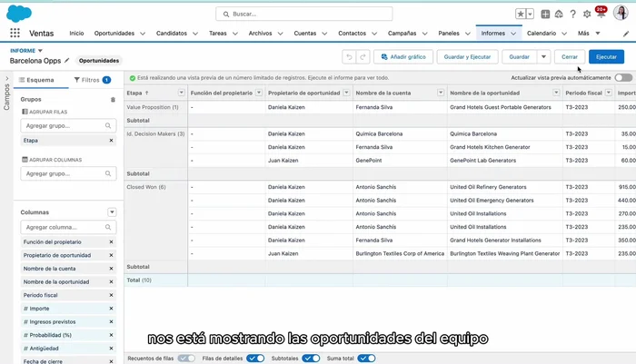
Task: Open the Guardar dropdown arrow
Action: point(543,56)
